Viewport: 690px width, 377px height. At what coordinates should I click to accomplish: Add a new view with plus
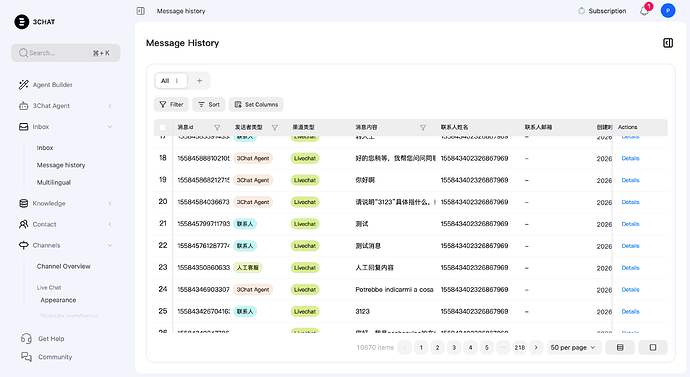199,81
